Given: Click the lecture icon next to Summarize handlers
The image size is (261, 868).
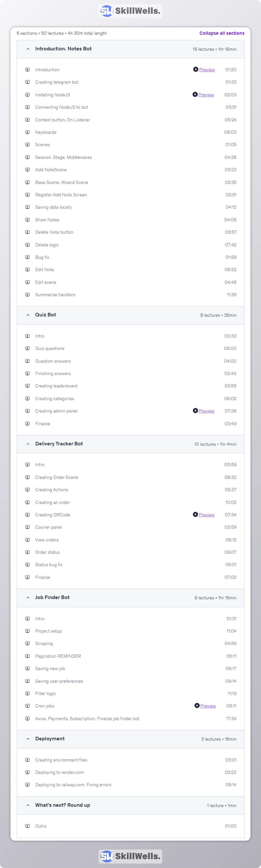Looking at the screenshot, I should [x=28, y=294].
